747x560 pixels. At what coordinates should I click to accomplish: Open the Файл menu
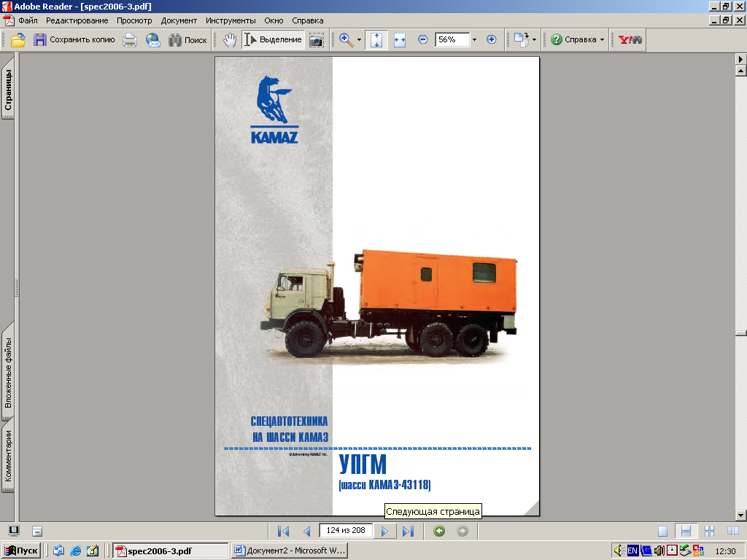[x=28, y=20]
